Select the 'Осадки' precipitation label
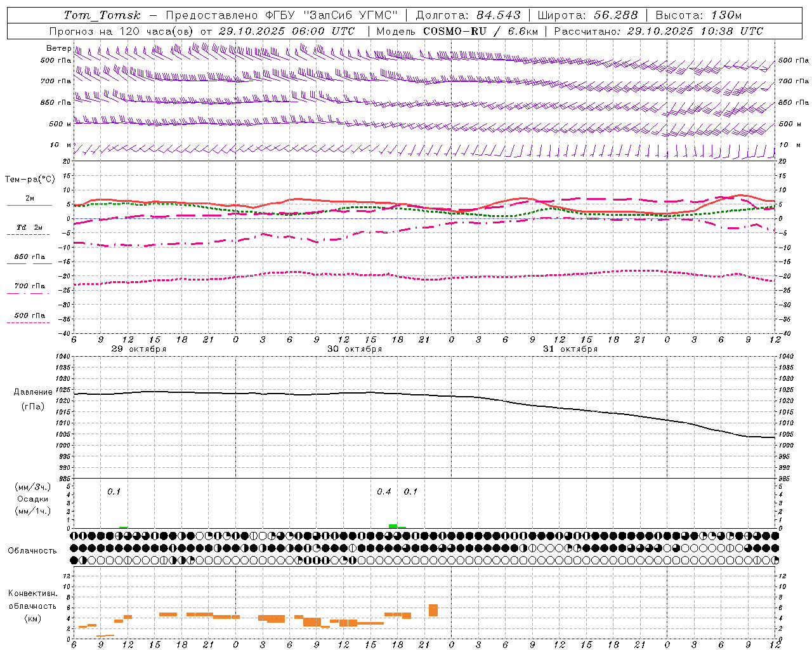This screenshot has width=812, height=650. tap(32, 499)
